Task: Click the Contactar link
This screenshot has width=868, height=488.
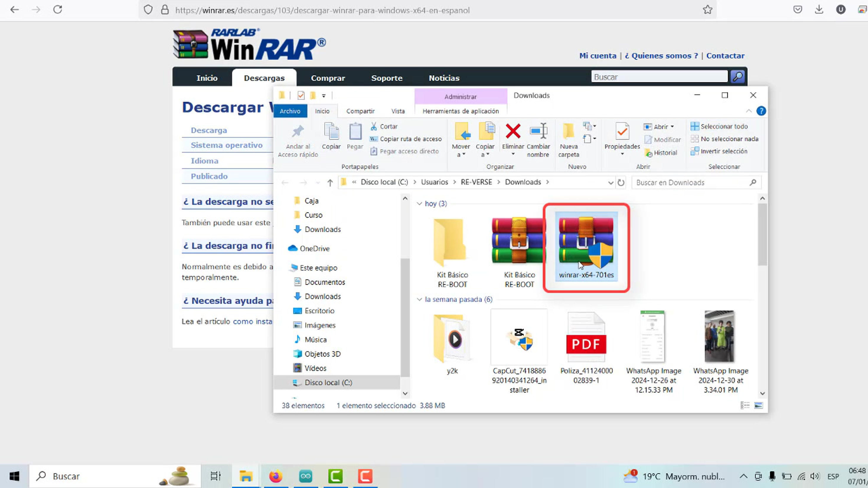Action: 725,55
